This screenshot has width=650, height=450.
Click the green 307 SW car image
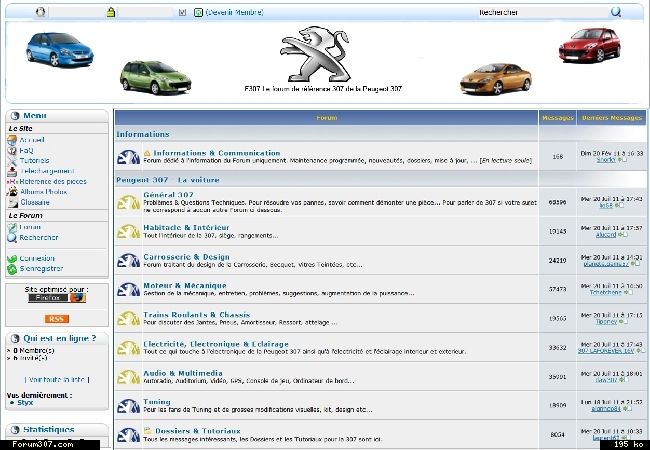tap(155, 77)
